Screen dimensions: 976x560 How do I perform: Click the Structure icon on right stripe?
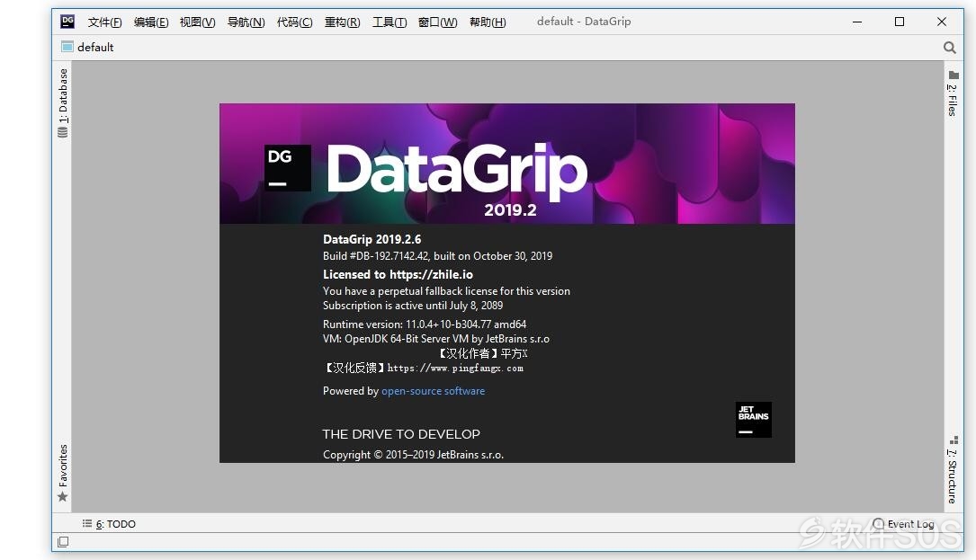click(x=954, y=440)
